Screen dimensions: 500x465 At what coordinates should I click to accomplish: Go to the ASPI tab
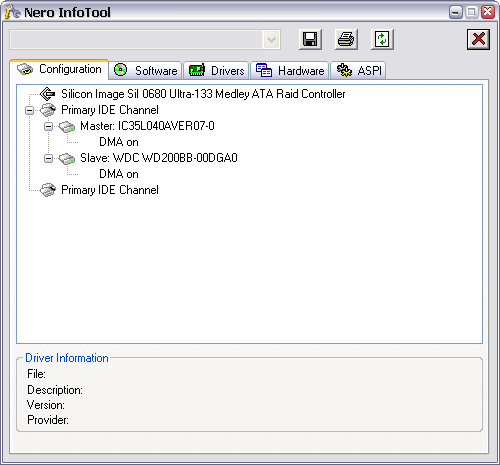pyautogui.click(x=358, y=70)
